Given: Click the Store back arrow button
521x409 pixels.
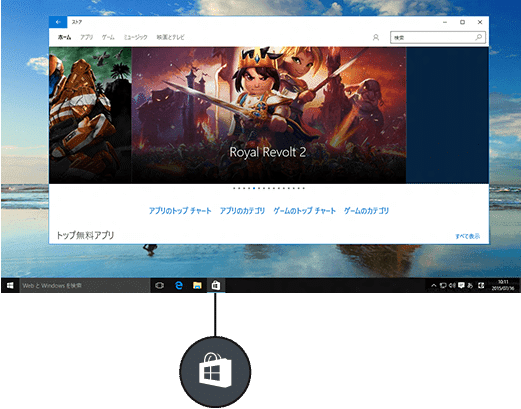Looking at the screenshot, I should [58, 22].
